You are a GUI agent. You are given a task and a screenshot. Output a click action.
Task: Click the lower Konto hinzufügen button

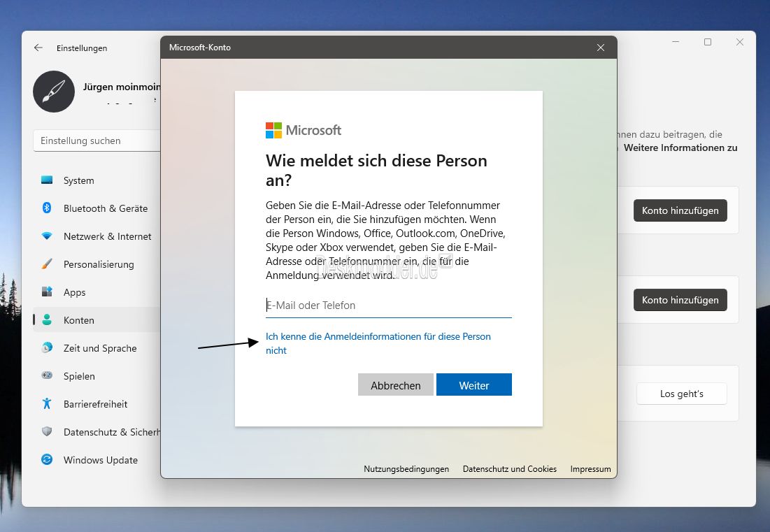[680, 300]
